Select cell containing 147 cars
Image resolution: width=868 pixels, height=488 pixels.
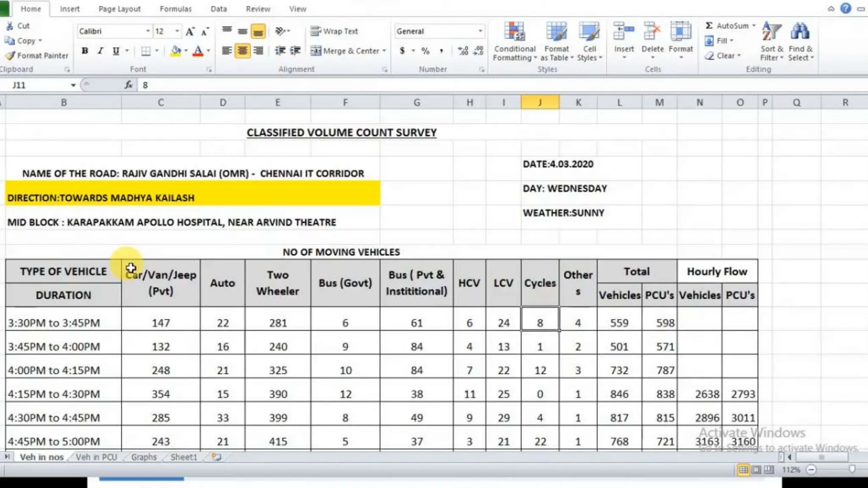[161, 323]
